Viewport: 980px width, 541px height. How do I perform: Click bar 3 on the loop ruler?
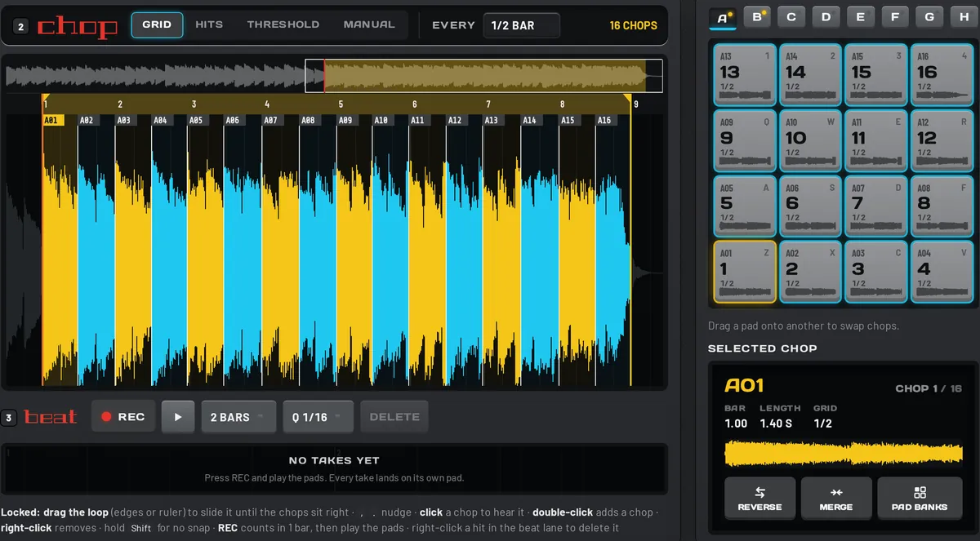(x=194, y=104)
